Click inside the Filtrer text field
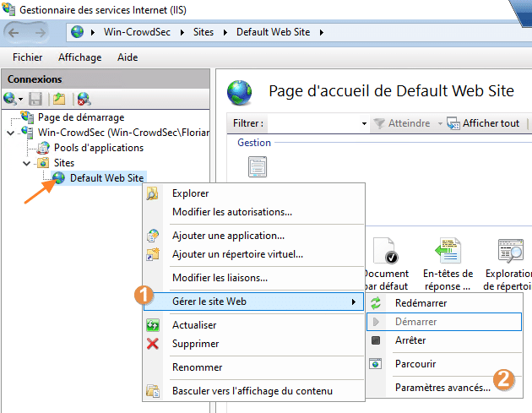532x413 pixels. tap(312, 123)
